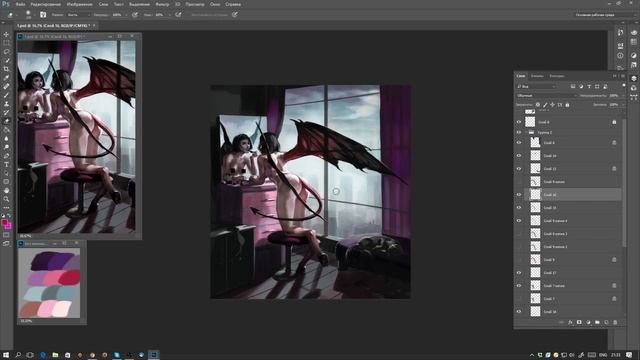
Task: Open the eraser opacity slider arrow
Action: [x=126, y=15]
